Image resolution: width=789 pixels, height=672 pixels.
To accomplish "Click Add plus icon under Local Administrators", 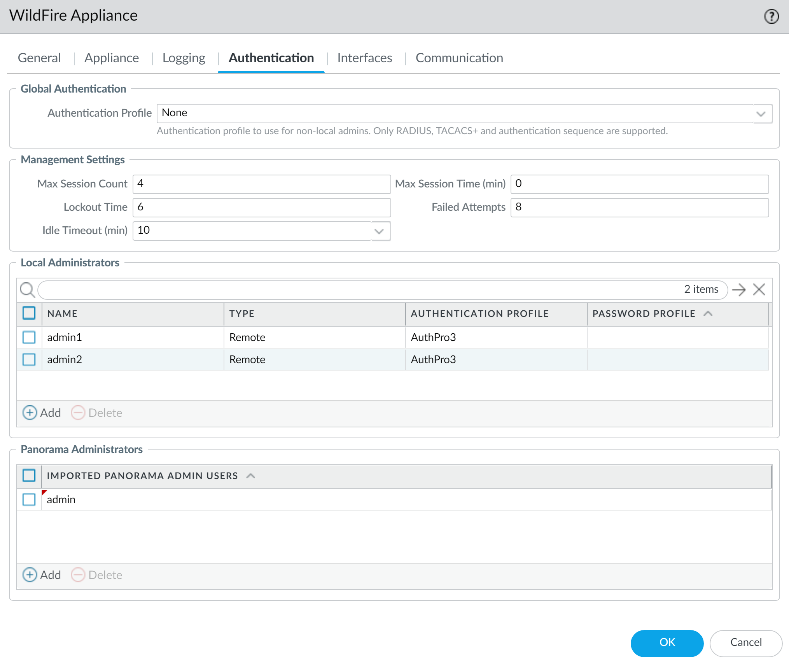I will (30, 413).
